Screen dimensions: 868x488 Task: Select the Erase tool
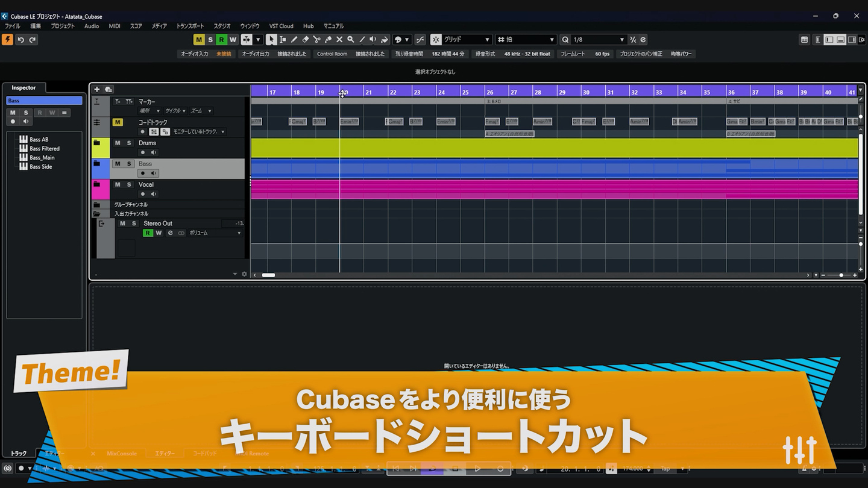[305, 40]
